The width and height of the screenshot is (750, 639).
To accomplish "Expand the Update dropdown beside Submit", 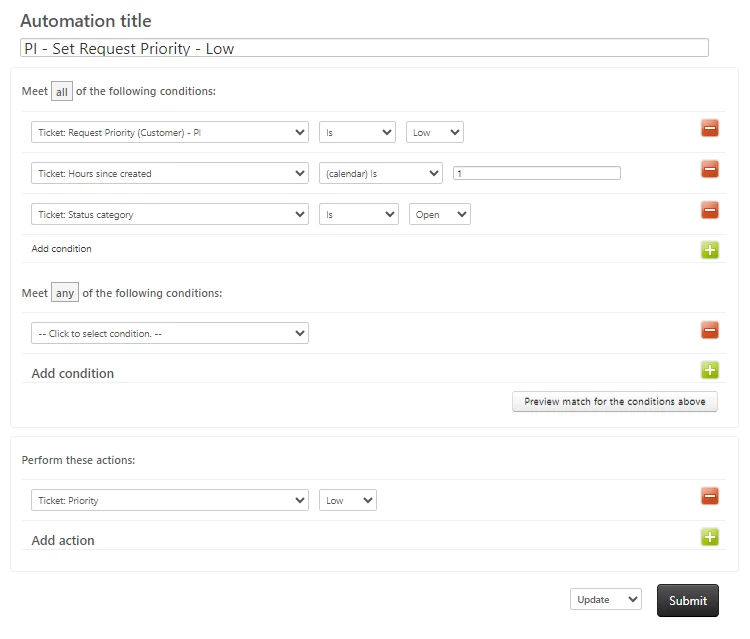I will (x=606, y=599).
